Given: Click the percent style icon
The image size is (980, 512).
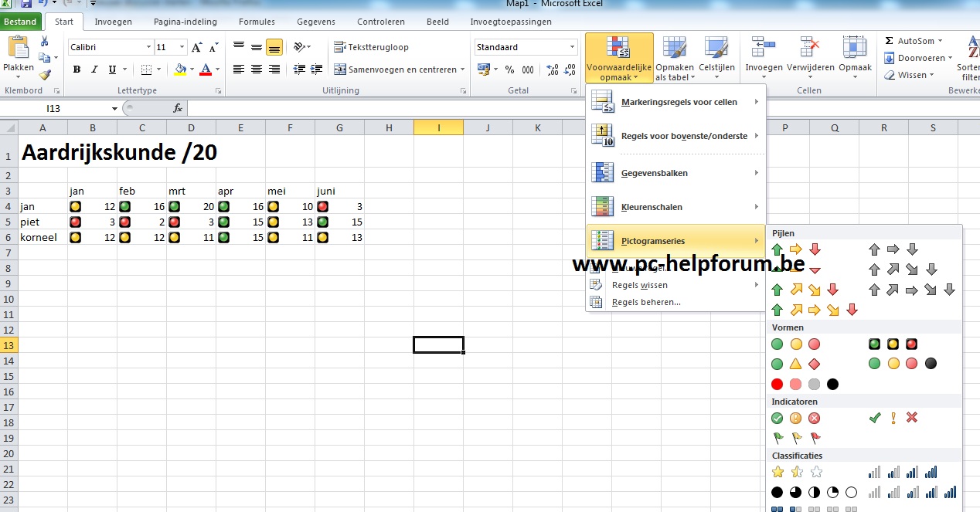Looking at the screenshot, I should click(509, 70).
